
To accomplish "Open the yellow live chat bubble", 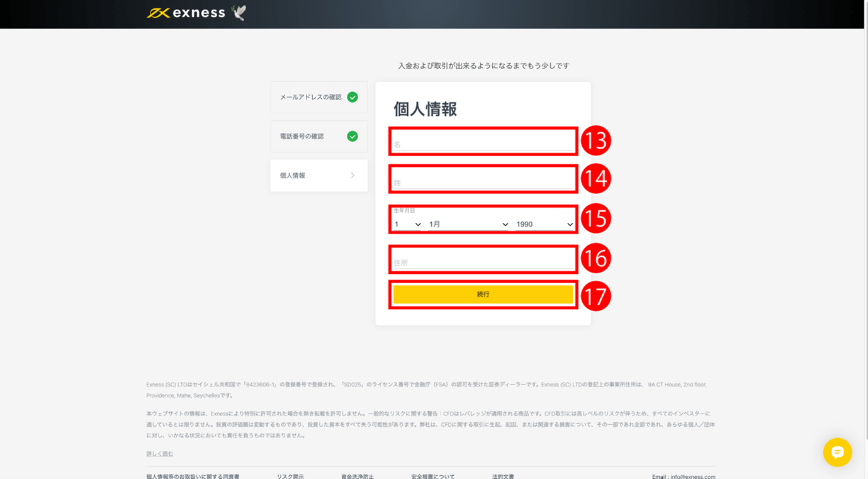I will click(x=837, y=452).
